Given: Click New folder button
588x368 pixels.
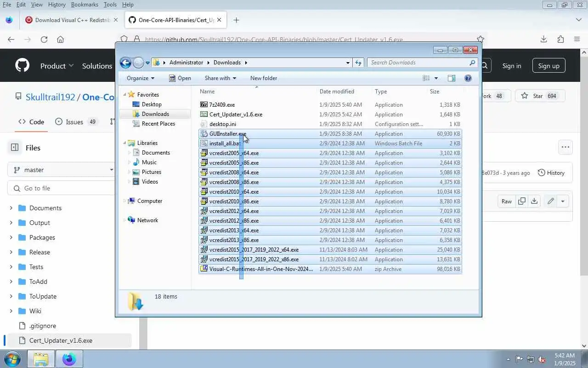Looking at the screenshot, I should click(264, 78).
